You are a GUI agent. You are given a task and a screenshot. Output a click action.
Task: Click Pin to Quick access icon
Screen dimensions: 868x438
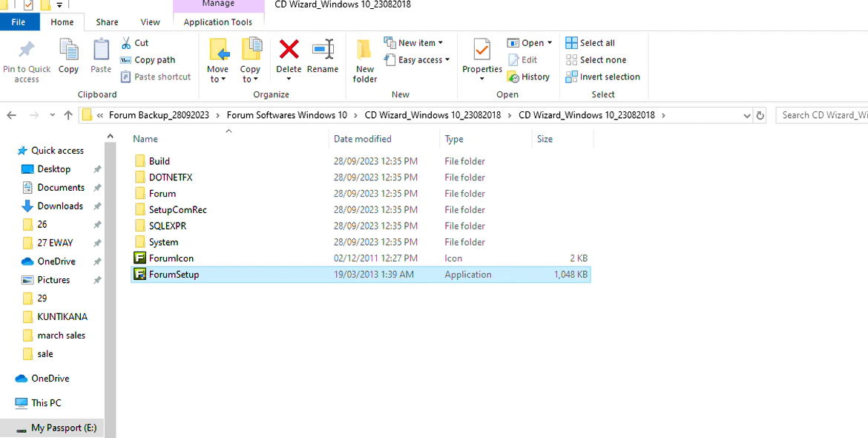pos(26,50)
